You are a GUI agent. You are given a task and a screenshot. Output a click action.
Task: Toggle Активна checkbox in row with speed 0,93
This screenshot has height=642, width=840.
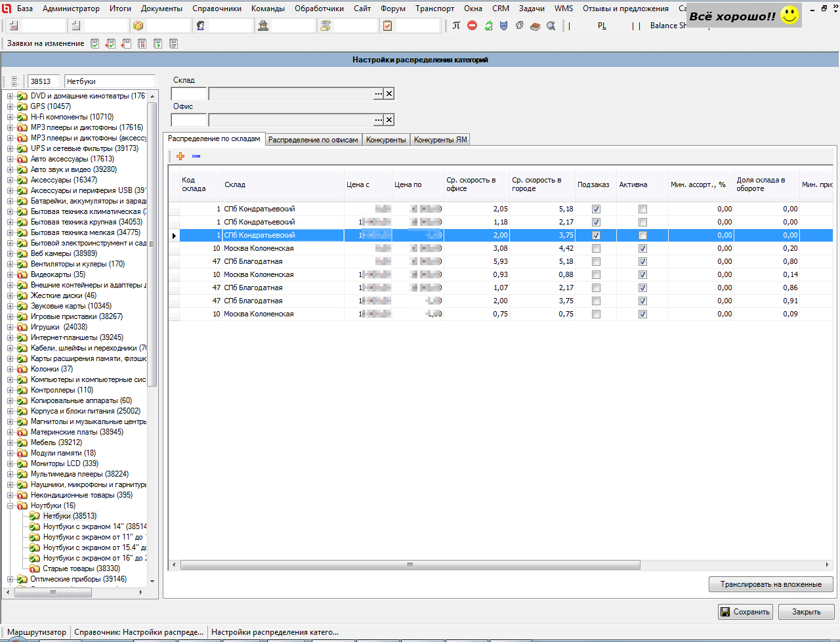click(x=642, y=274)
